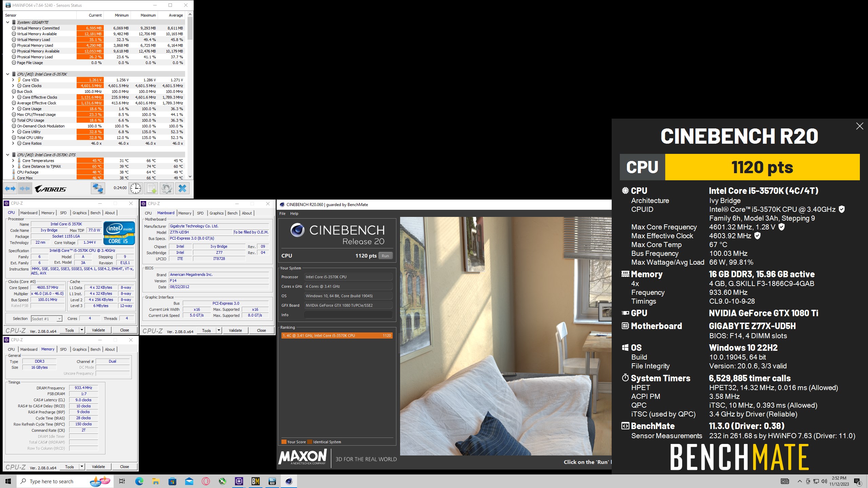Image resolution: width=868 pixels, height=488 pixels.
Task: Click the taskbar clock showing 2:52 PM
Action: point(839,481)
